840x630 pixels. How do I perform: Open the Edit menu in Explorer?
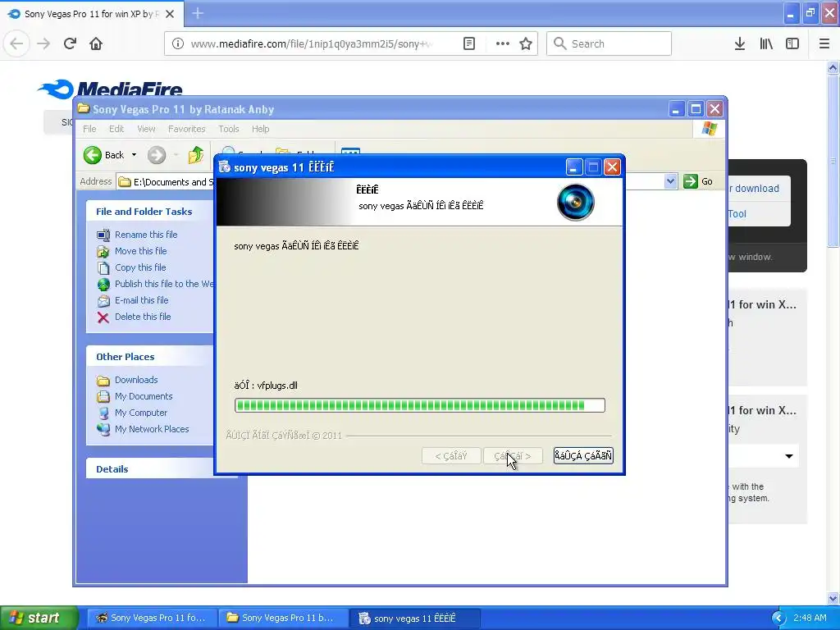(116, 129)
